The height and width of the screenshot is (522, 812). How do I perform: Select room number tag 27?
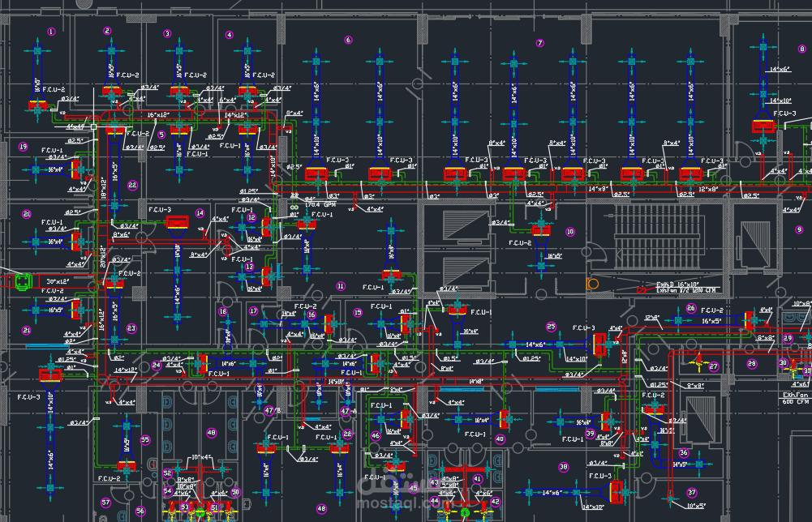click(x=714, y=367)
